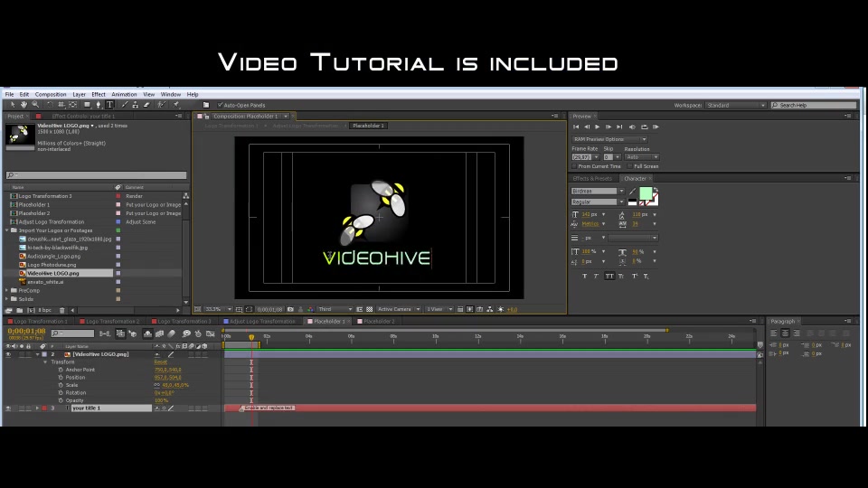Delete selected item with trash icon
Viewport: 868px width, 488px height.
tap(62, 310)
